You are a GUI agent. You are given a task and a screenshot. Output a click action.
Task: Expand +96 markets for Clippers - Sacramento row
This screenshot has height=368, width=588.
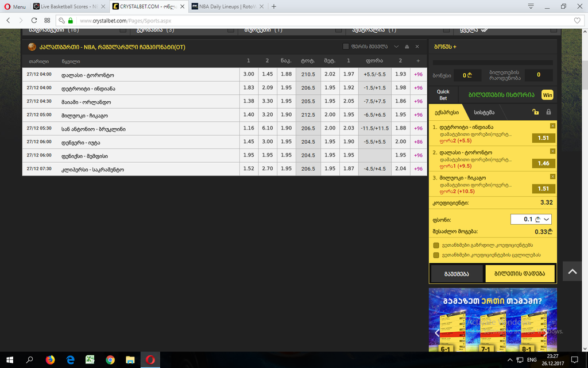coord(419,169)
